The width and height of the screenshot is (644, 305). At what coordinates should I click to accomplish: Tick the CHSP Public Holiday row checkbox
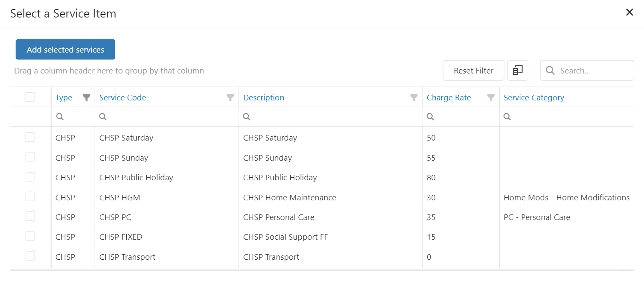click(x=30, y=176)
